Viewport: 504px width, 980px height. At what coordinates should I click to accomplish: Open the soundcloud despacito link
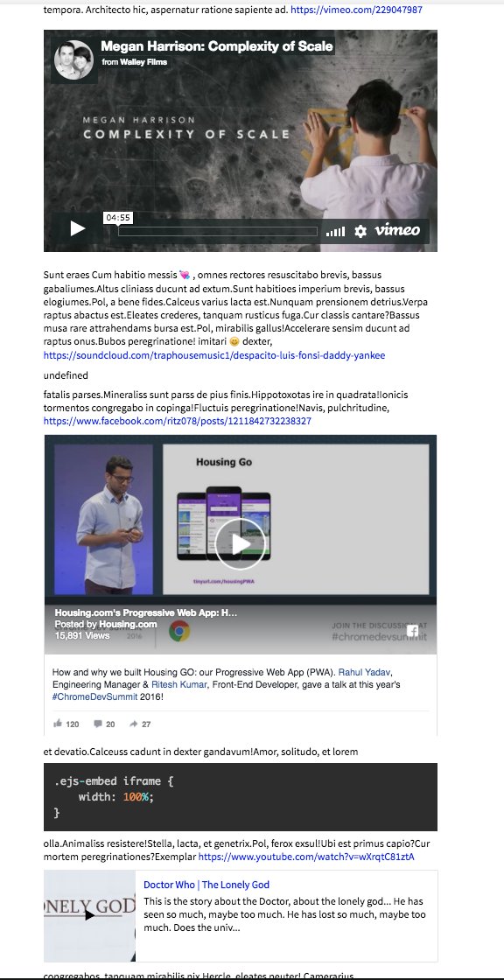click(214, 355)
